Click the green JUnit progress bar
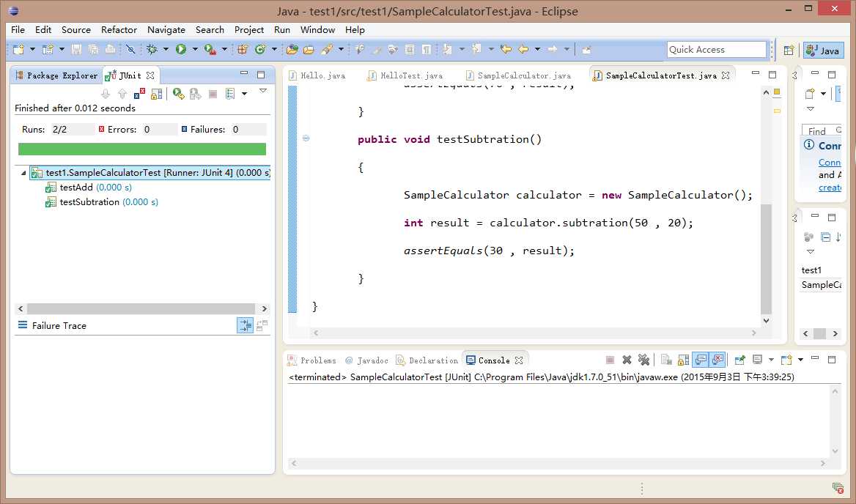 [142, 149]
